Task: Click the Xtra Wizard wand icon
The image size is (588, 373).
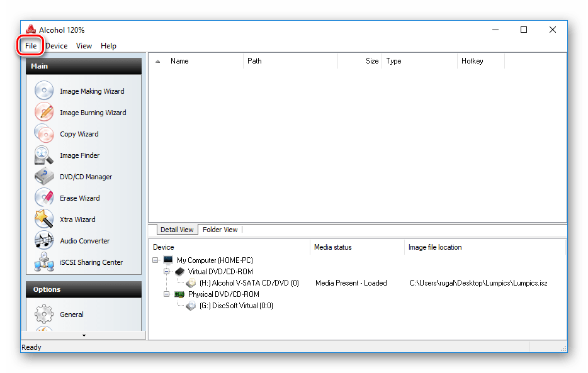Action: (x=44, y=219)
